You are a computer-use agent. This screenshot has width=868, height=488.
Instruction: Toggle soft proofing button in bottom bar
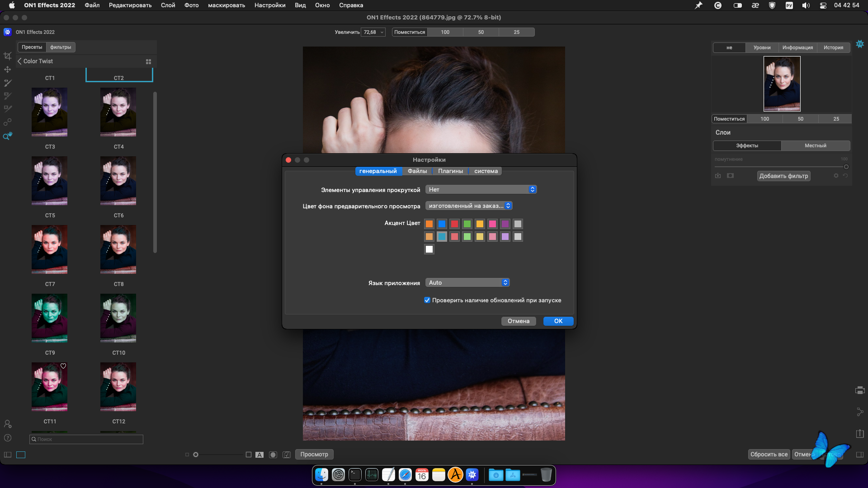pyautogui.click(x=287, y=455)
